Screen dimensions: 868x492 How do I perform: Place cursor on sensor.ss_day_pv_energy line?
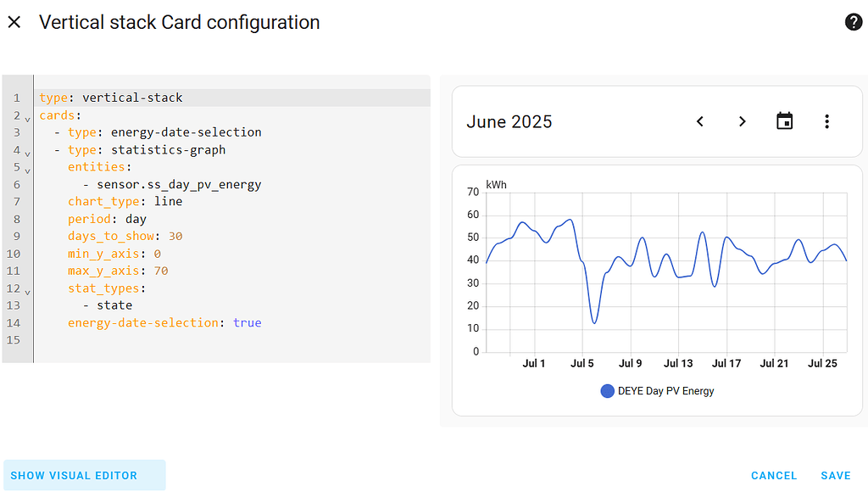click(x=179, y=184)
